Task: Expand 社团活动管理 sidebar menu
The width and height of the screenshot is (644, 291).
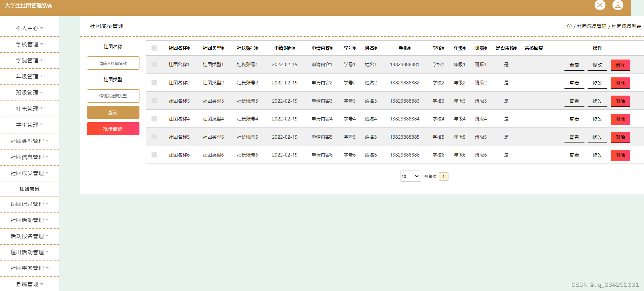Action: [x=29, y=220]
